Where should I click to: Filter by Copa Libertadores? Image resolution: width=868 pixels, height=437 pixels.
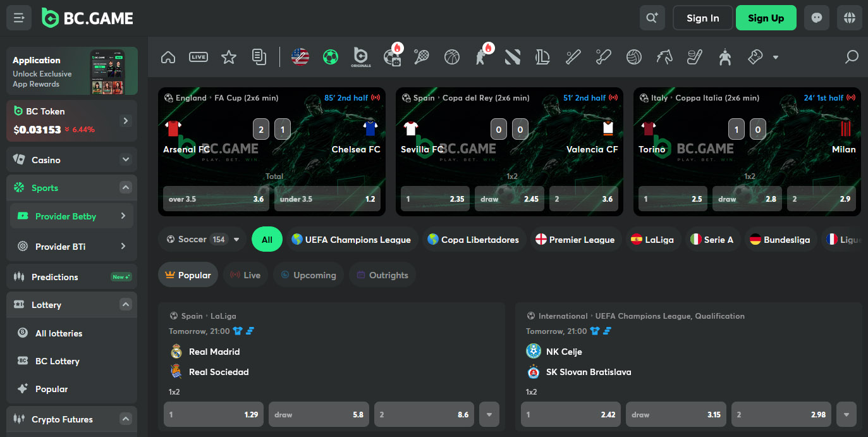tap(474, 240)
